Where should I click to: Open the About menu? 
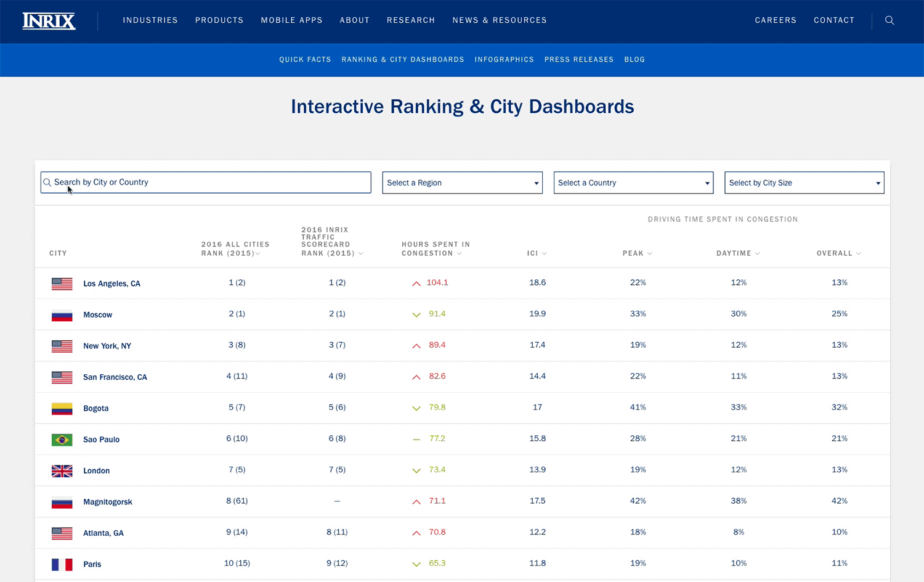pos(355,20)
